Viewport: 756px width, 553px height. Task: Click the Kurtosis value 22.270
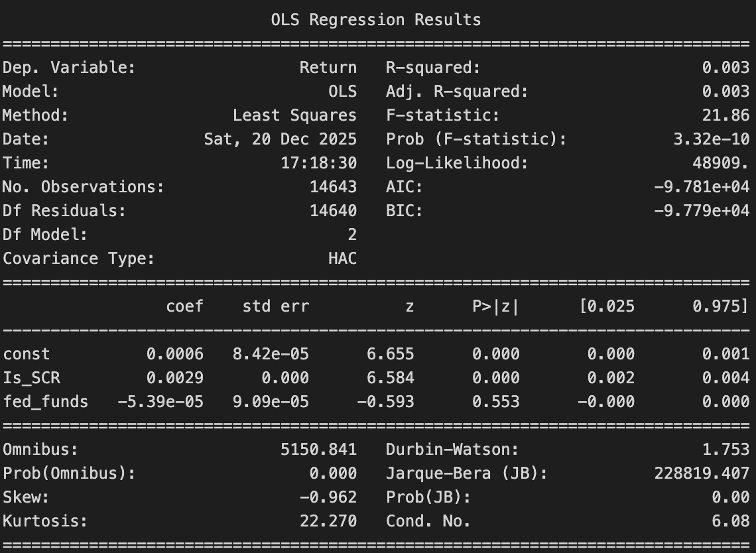tap(328, 521)
